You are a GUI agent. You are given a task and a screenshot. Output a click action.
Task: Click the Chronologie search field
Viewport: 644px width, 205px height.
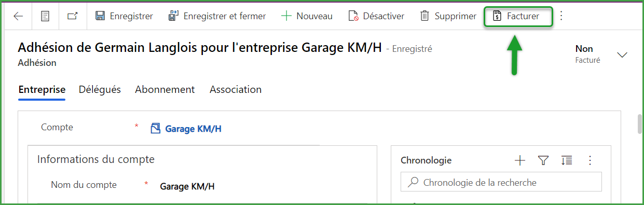[501, 182]
